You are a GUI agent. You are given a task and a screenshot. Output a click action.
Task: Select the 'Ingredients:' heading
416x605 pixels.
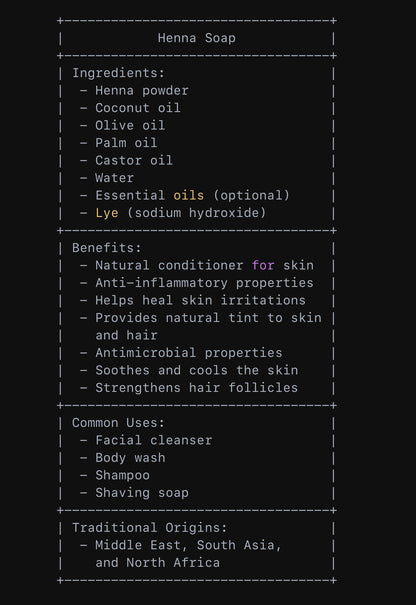click(118, 73)
